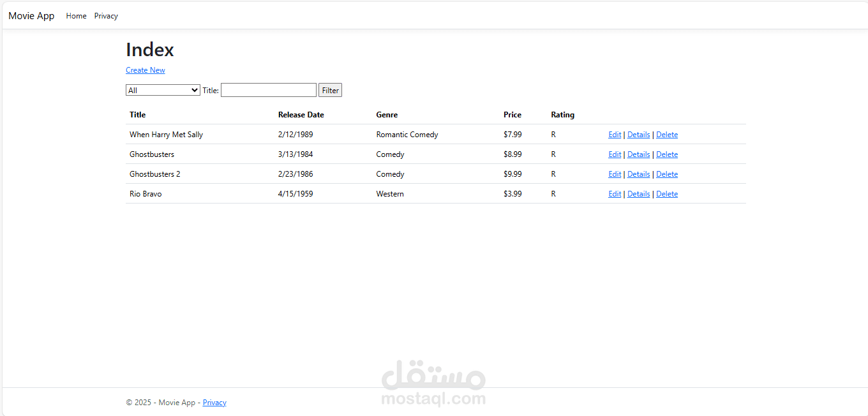
Task: Click the price $7.99
Action: (x=513, y=135)
